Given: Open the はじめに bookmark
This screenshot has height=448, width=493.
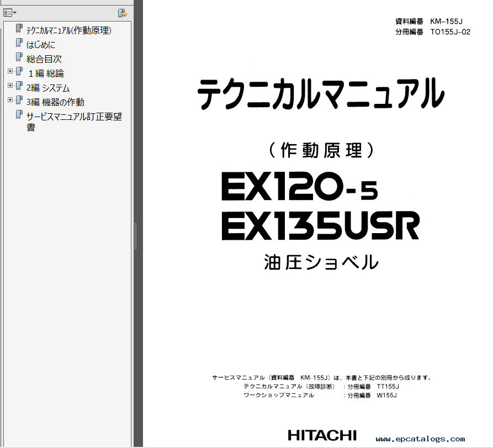Looking at the screenshot, I should [x=40, y=45].
